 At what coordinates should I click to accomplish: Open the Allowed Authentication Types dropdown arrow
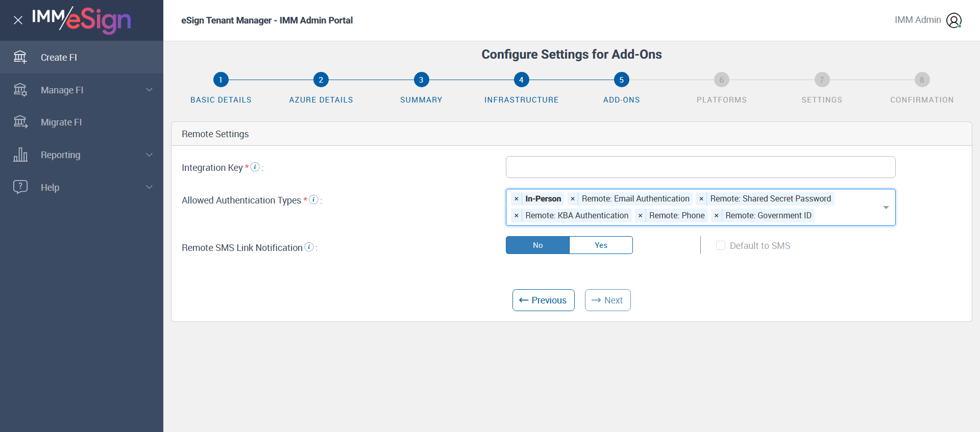pyautogui.click(x=886, y=208)
